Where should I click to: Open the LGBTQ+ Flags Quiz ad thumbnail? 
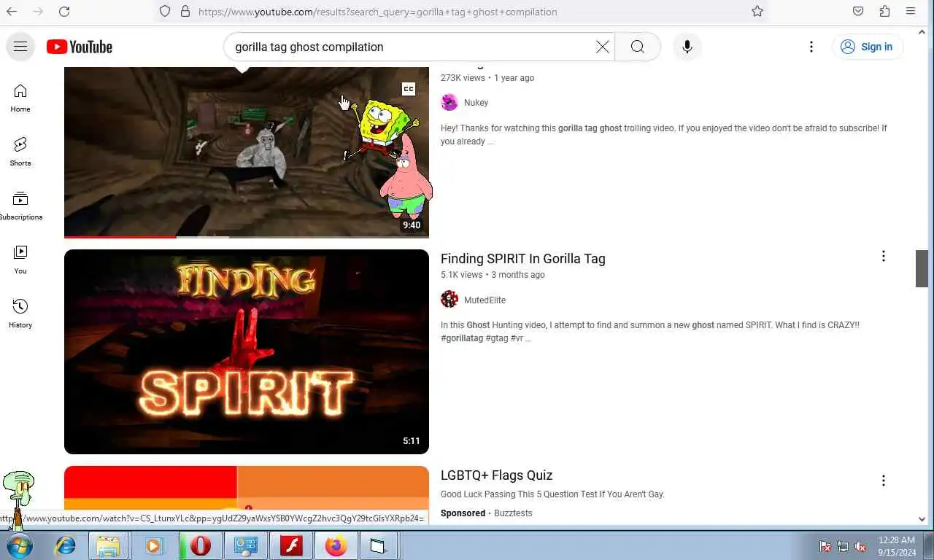tap(247, 487)
